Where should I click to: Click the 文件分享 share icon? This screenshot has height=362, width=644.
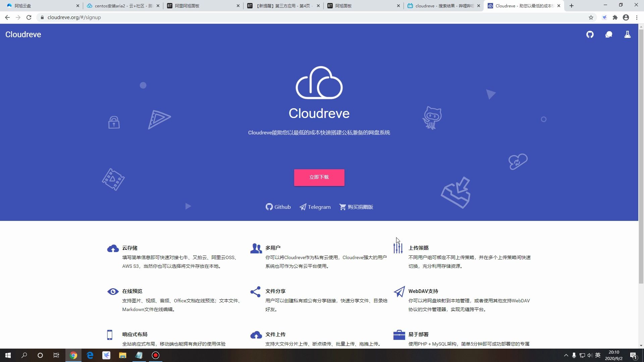tap(256, 292)
